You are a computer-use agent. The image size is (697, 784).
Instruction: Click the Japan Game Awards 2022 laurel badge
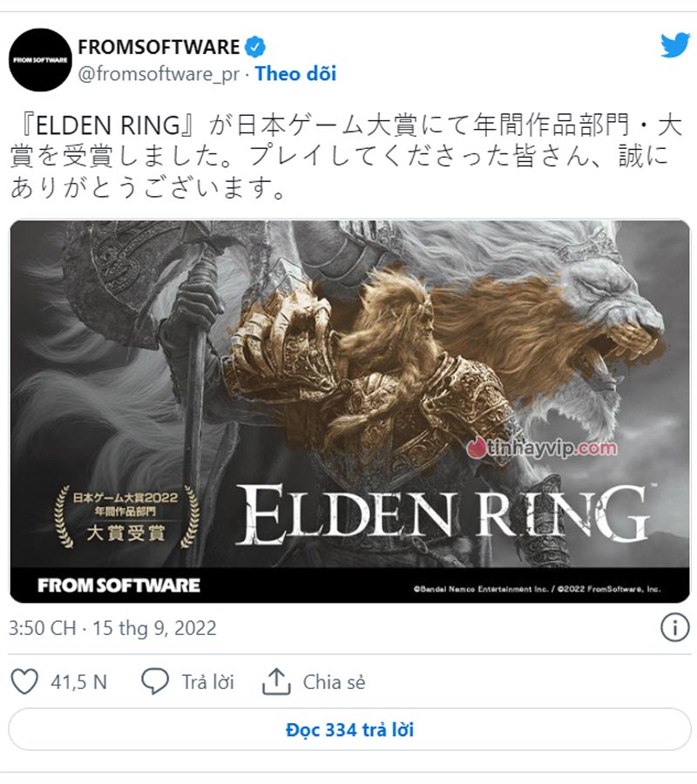(126, 517)
